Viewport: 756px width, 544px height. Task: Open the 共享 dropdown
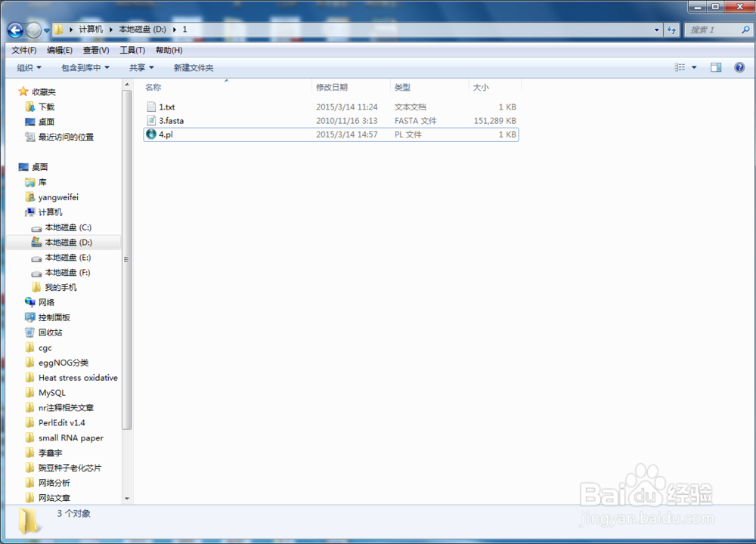point(141,67)
